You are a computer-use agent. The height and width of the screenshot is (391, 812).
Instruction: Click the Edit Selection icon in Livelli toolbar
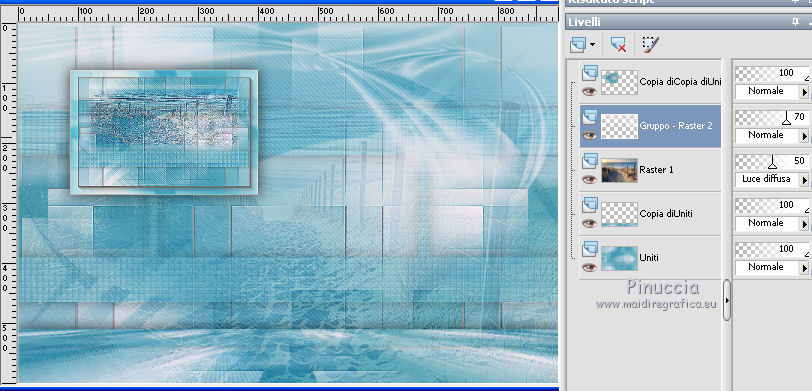point(649,44)
